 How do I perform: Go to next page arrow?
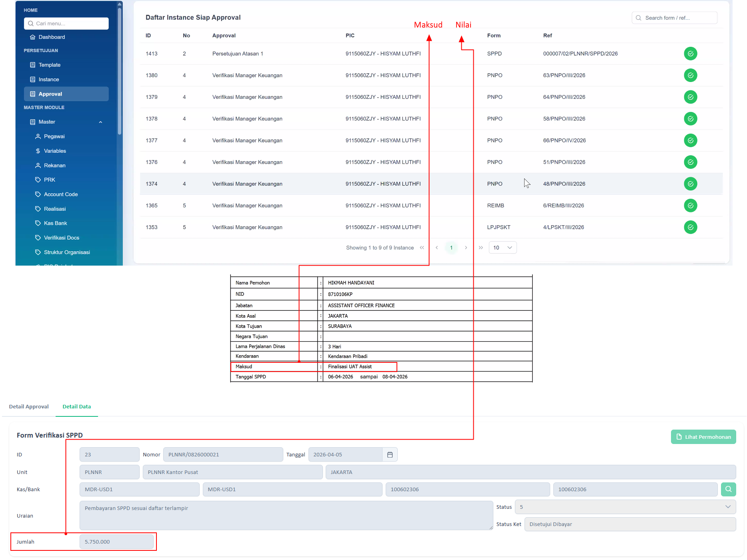click(x=466, y=248)
